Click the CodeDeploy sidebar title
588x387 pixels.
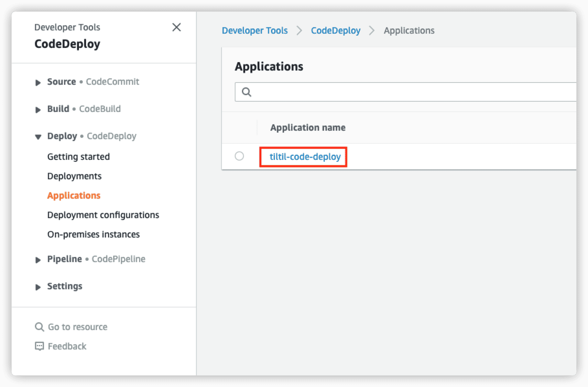pos(67,44)
